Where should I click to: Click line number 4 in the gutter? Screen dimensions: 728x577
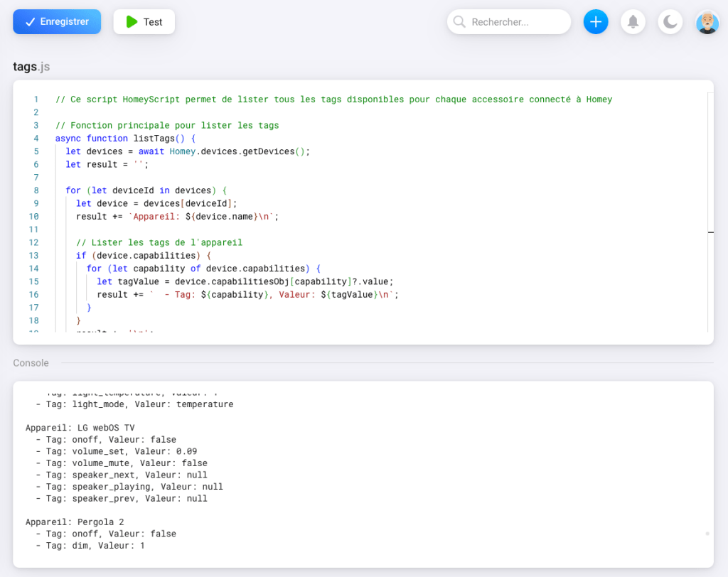(x=36, y=139)
